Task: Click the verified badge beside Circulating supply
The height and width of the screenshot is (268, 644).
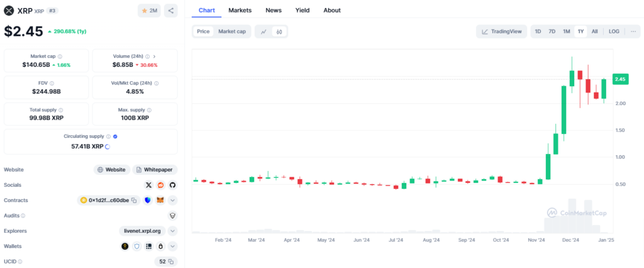Action: pos(116,137)
